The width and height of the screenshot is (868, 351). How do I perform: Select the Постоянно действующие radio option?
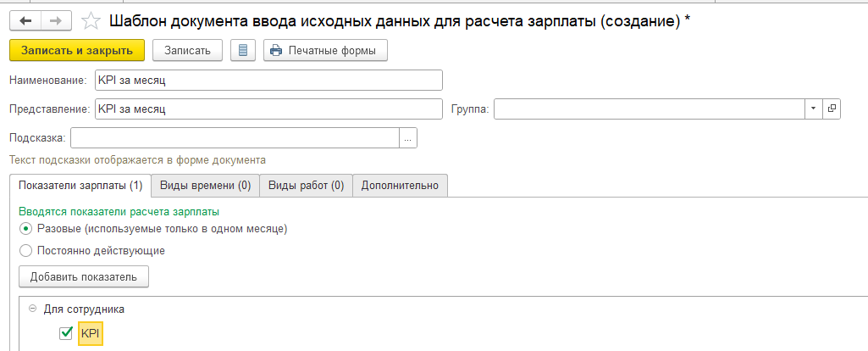pyautogui.click(x=26, y=250)
